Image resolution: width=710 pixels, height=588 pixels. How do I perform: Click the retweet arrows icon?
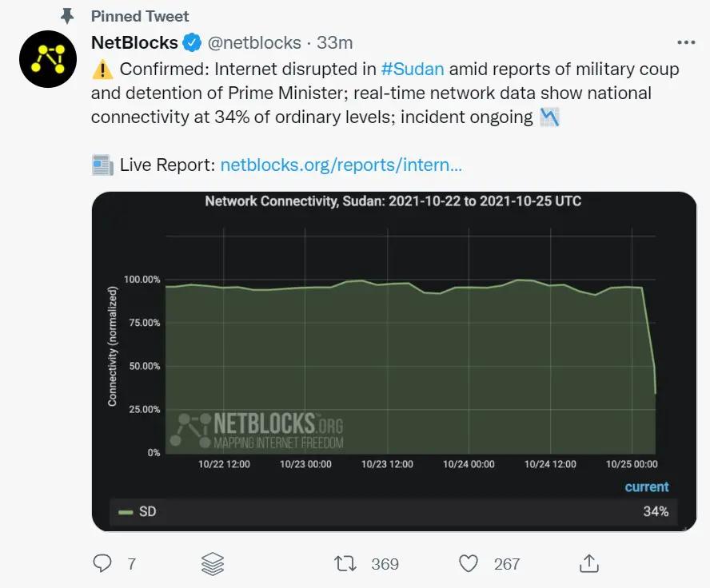345,563
